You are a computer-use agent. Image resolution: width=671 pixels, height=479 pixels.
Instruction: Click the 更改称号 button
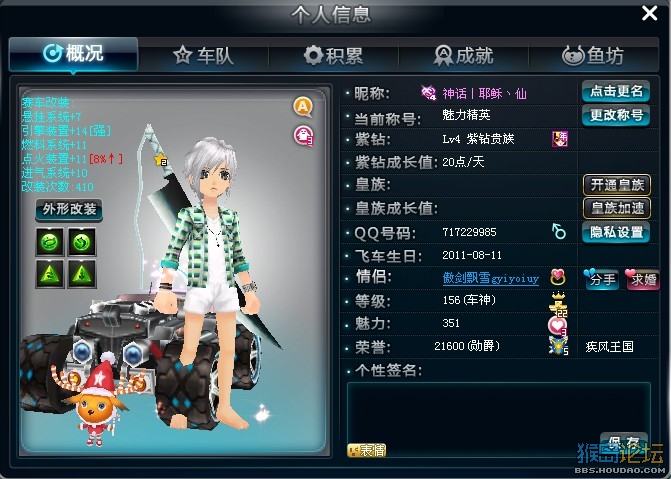[616, 115]
